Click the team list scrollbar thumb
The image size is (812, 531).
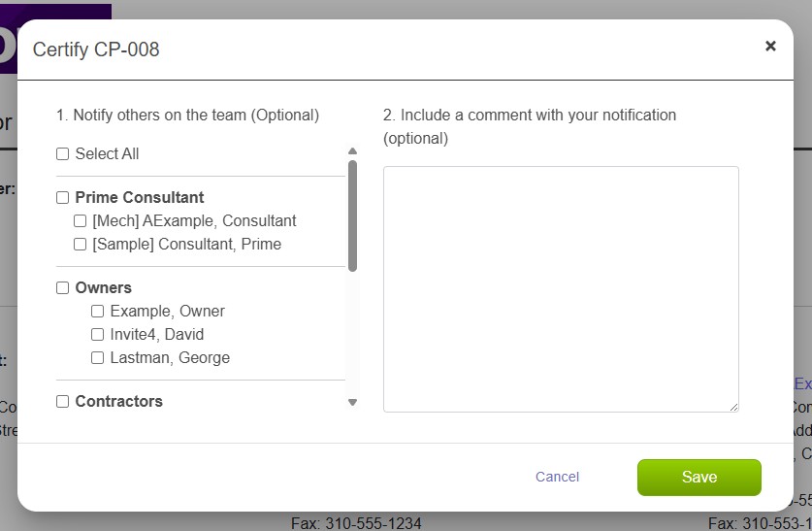coord(353,216)
